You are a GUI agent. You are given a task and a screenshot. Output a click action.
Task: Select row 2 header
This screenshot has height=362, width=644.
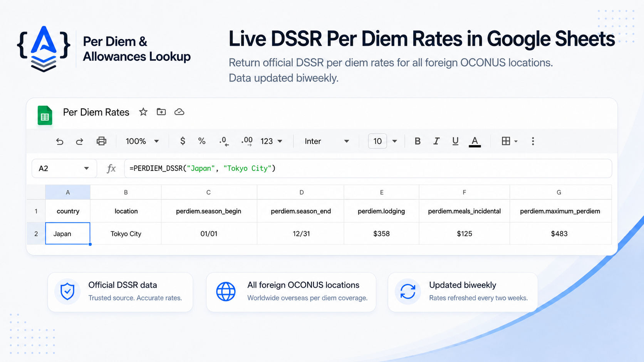[x=36, y=234]
